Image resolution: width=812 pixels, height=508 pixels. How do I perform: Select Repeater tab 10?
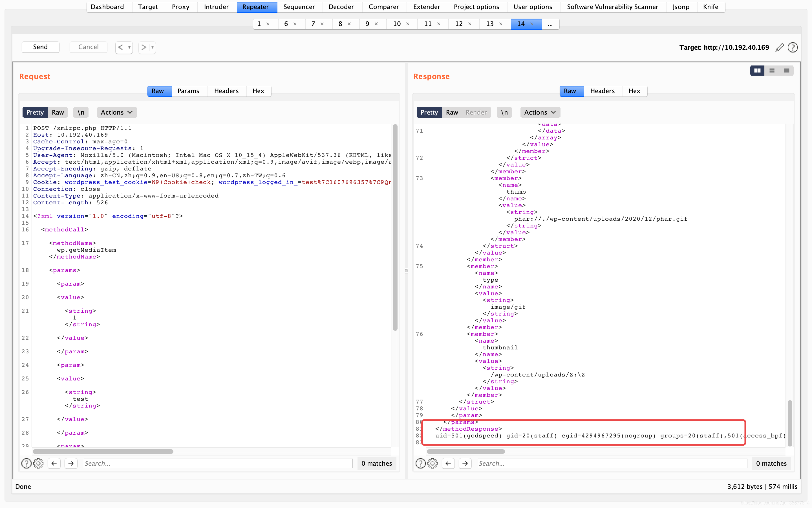click(x=397, y=24)
